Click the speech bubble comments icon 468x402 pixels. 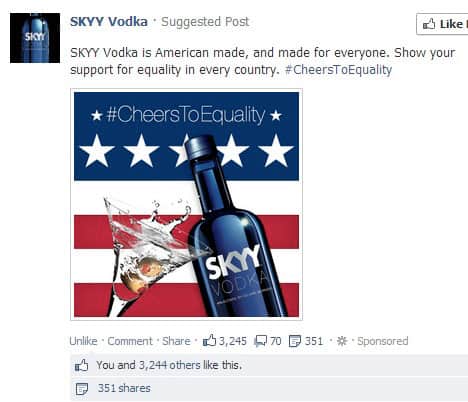point(260,341)
